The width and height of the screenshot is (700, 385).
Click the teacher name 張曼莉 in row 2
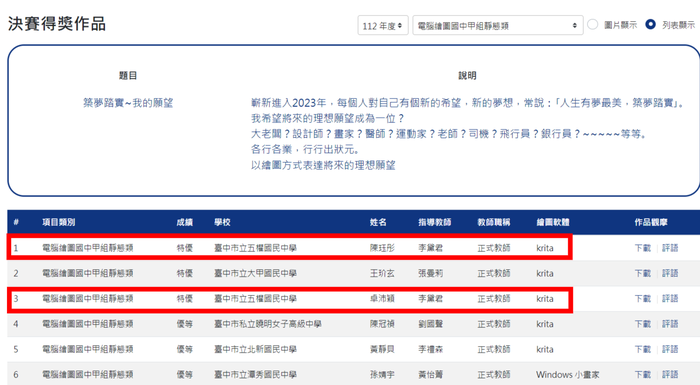click(431, 273)
